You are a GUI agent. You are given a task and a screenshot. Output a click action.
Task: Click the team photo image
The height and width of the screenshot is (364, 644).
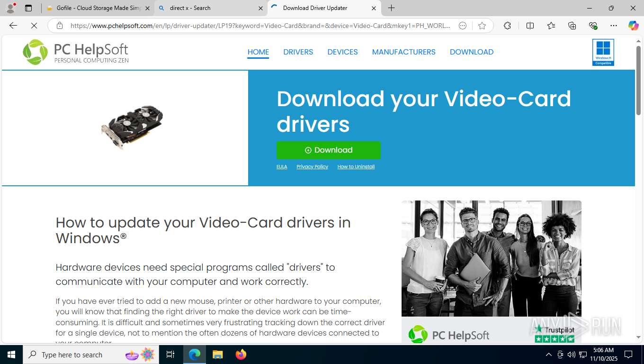point(491,258)
